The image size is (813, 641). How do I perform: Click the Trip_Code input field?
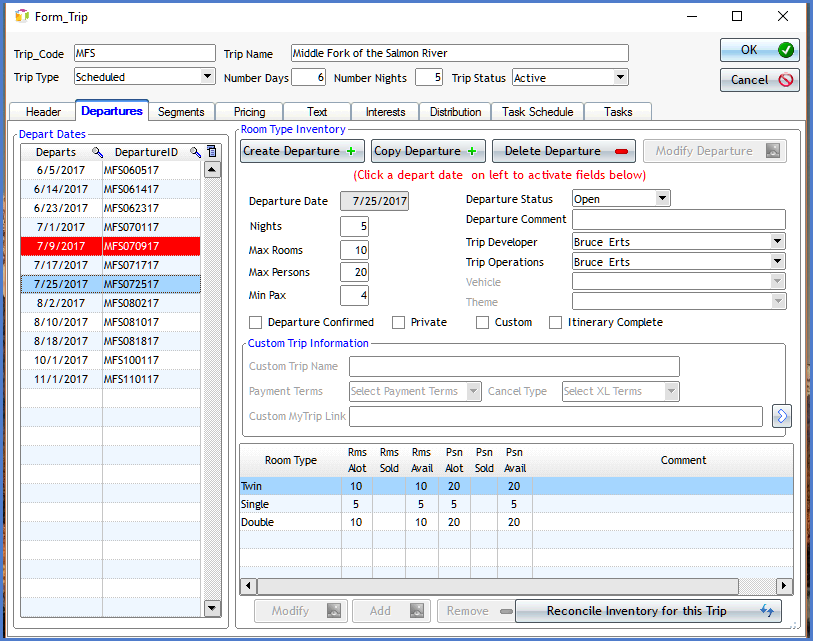145,53
